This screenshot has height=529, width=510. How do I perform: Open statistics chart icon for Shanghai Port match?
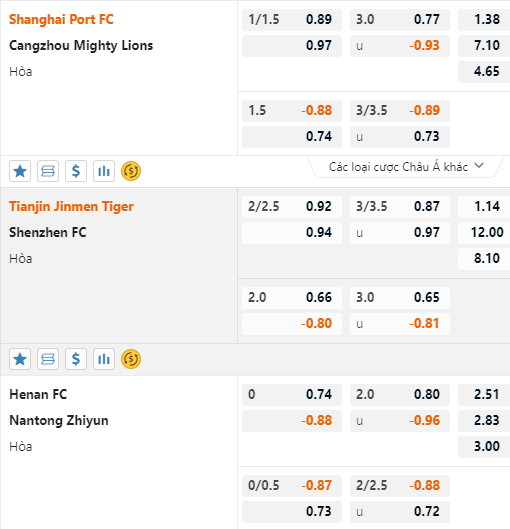(104, 171)
